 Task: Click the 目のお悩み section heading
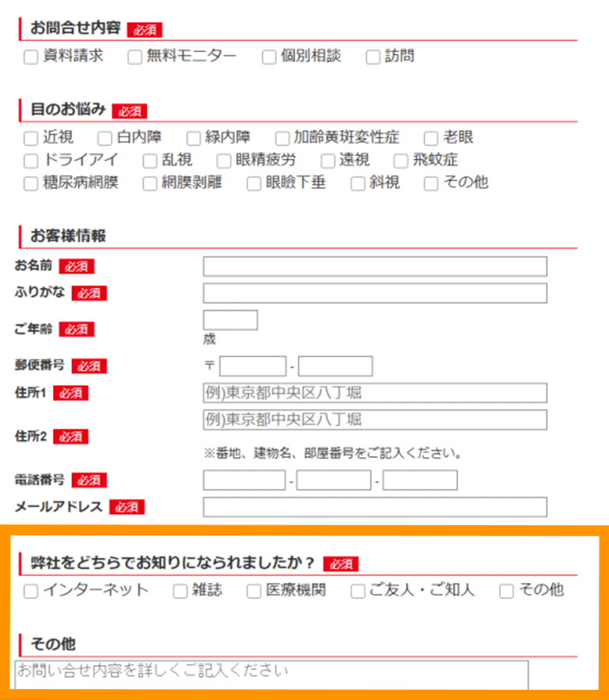point(68,109)
